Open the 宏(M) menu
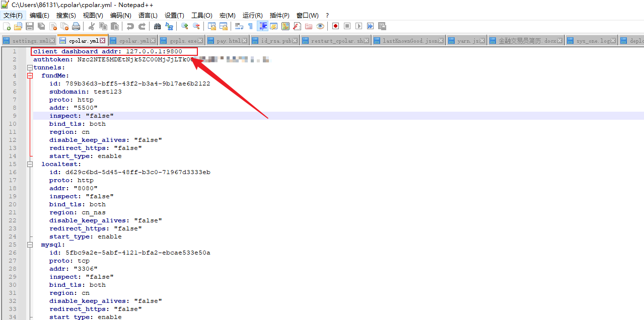 [x=227, y=16]
